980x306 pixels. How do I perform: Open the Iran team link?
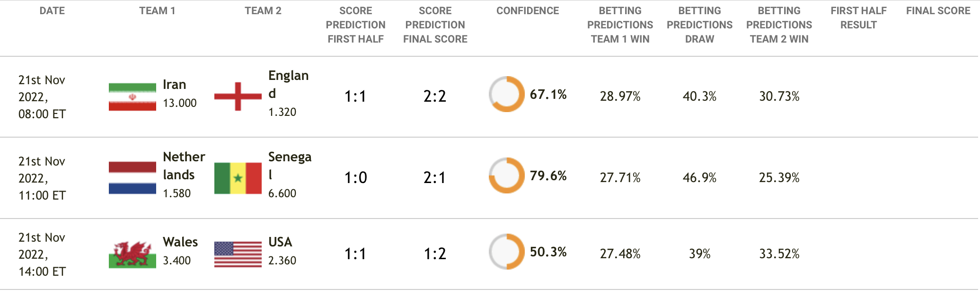[x=175, y=85]
